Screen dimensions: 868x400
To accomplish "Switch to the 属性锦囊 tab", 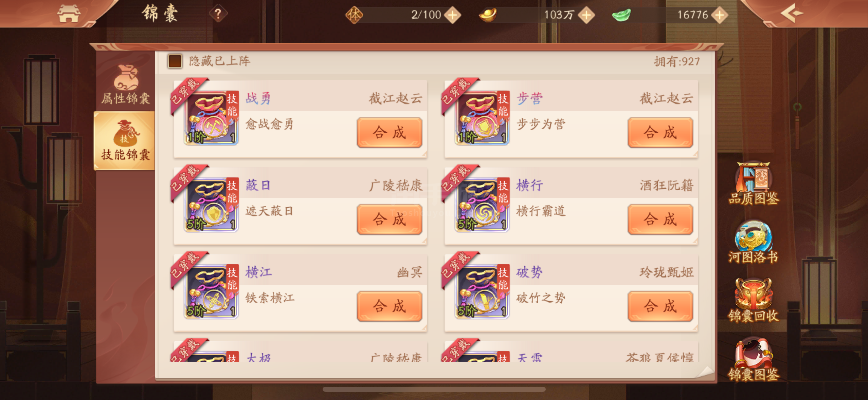I will [x=125, y=84].
